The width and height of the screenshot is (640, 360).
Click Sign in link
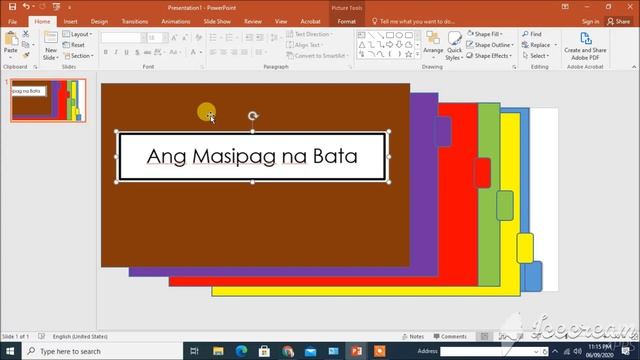click(x=590, y=21)
